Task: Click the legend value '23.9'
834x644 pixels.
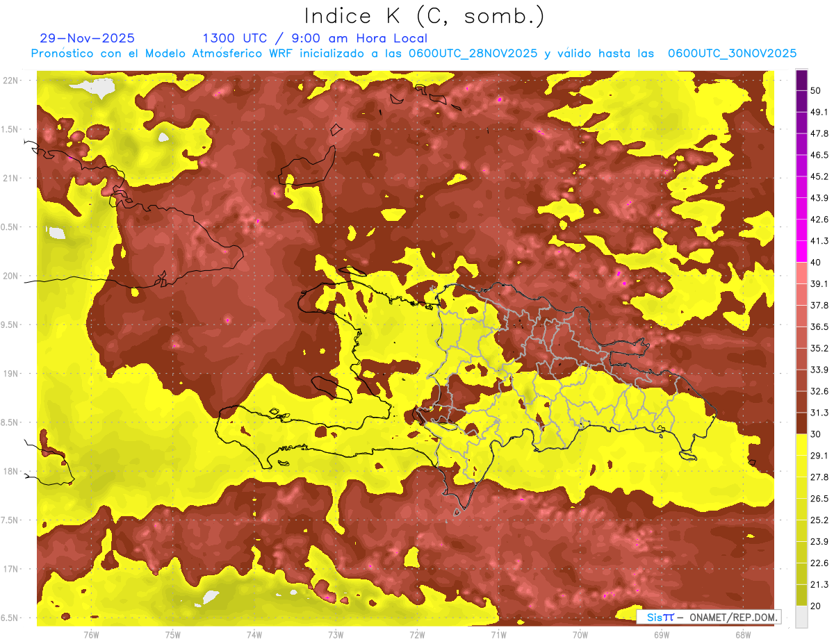Action: pos(819,542)
